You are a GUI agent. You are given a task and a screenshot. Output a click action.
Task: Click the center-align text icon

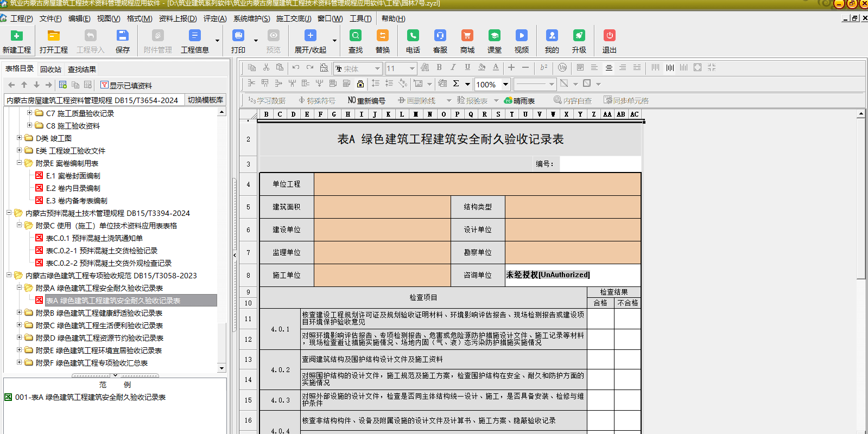point(609,68)
